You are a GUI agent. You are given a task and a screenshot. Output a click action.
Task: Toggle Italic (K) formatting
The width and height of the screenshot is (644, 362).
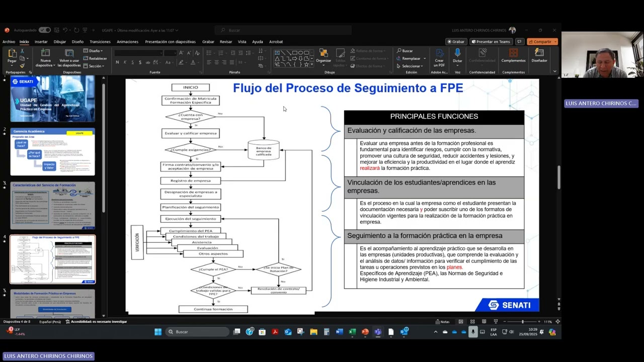pos(125,62)
